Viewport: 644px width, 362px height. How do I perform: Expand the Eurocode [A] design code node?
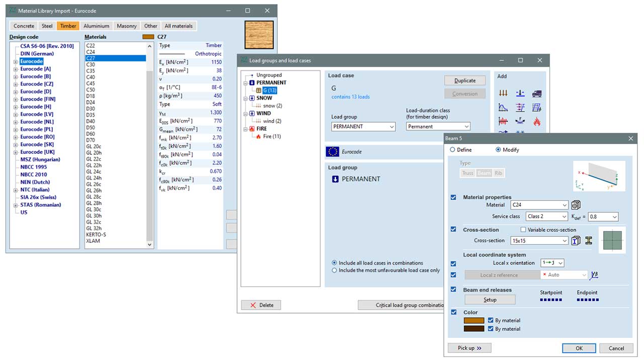coord(16,69)
